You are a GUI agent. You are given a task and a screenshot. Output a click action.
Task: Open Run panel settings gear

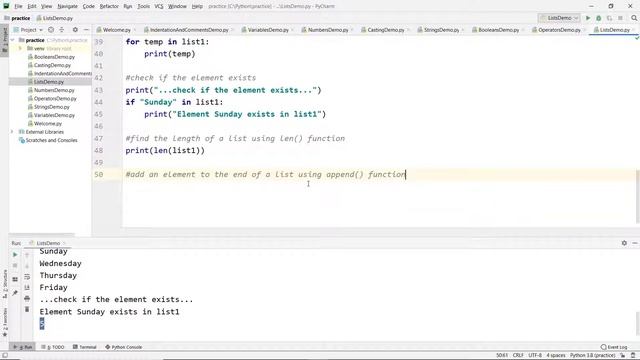[624, 243]
